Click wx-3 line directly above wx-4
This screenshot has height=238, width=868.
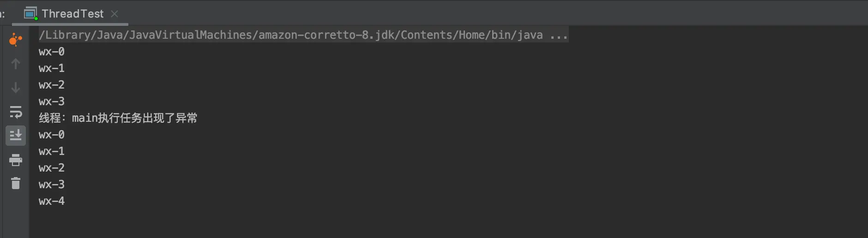tap(52, 184)
